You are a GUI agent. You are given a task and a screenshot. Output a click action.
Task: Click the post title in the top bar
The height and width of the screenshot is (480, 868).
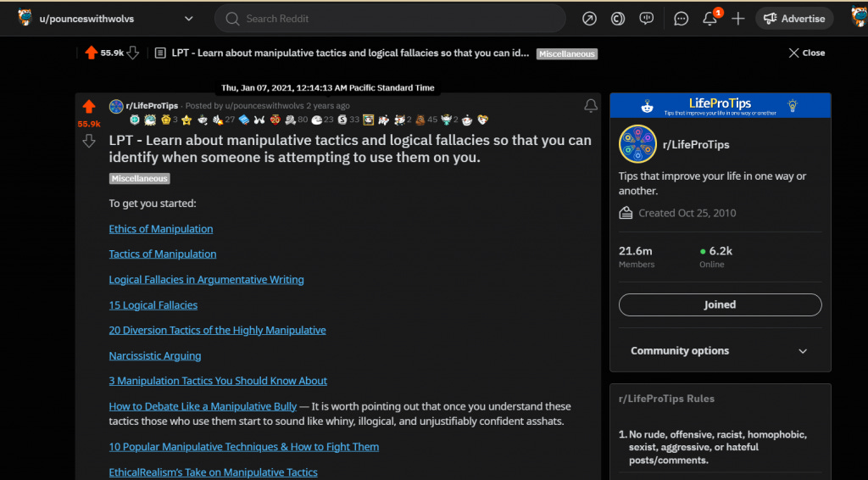(x=350, y=53)
